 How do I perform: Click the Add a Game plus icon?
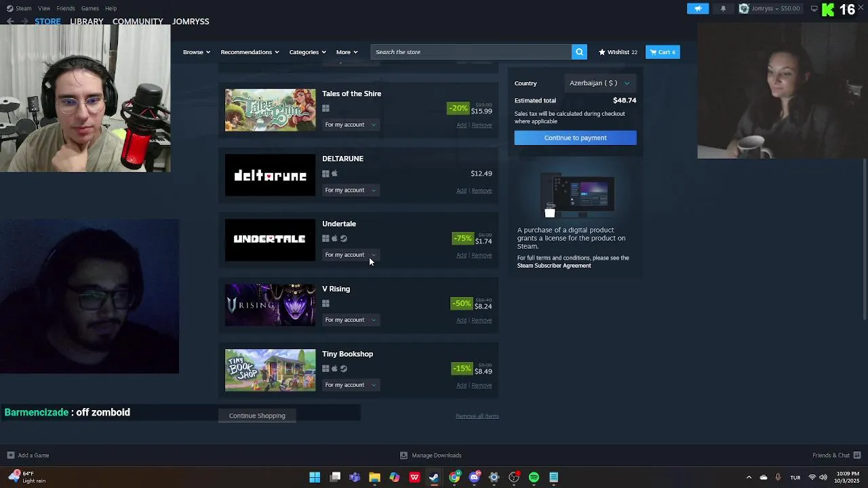click(x=10, y=455)
